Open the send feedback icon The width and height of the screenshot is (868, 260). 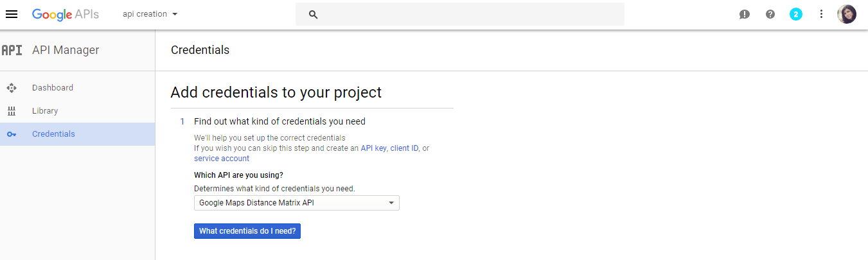click(745, 14)
